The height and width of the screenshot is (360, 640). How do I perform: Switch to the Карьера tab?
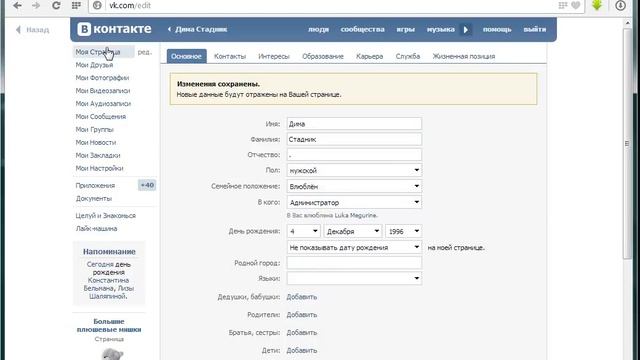click(x=369, y=56)
